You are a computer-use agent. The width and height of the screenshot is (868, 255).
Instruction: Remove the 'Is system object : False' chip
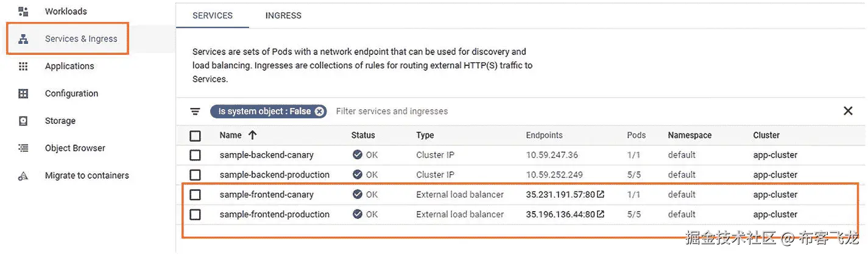pyautogui.click(x=320, y=112)
